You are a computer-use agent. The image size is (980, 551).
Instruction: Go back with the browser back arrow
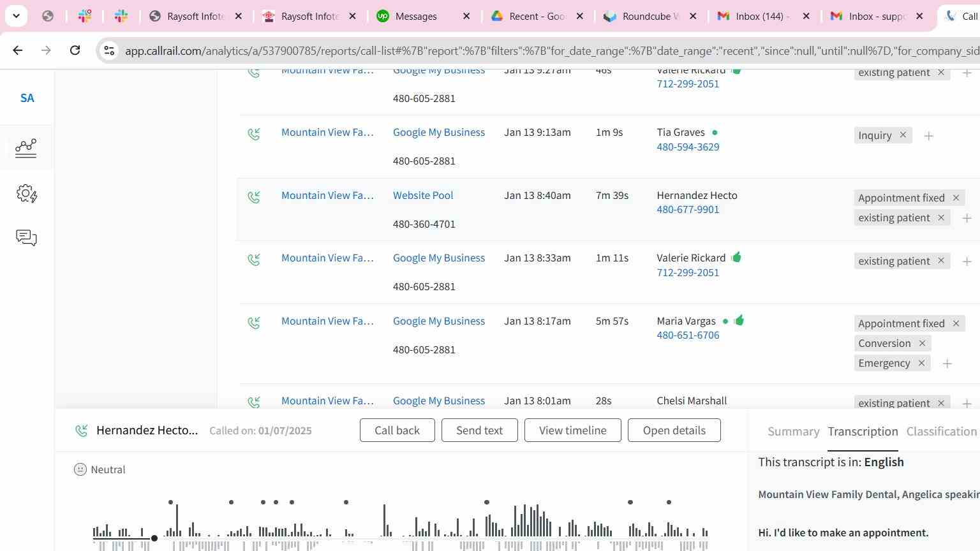18,50
